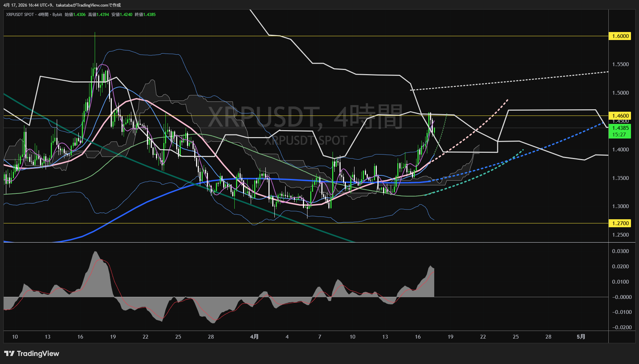The height and width of the screenshot is (364, 639).
Task: Select the −0.0200 oscillator scale value
Action: [622, 327]
